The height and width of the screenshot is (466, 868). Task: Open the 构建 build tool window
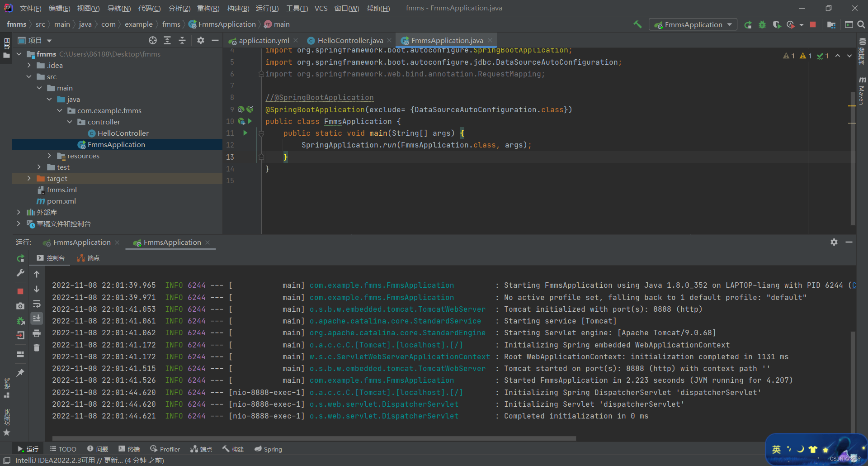[x=233, y=449]
